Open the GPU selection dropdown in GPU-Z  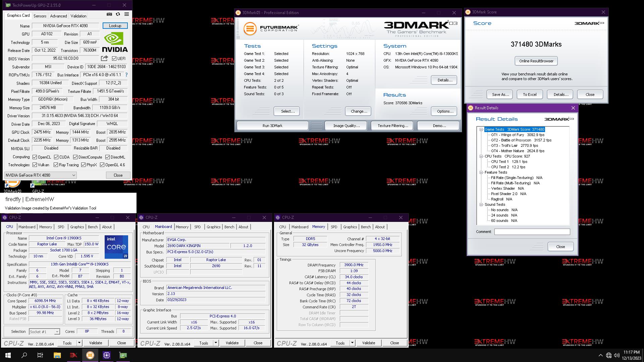[41, 175]
